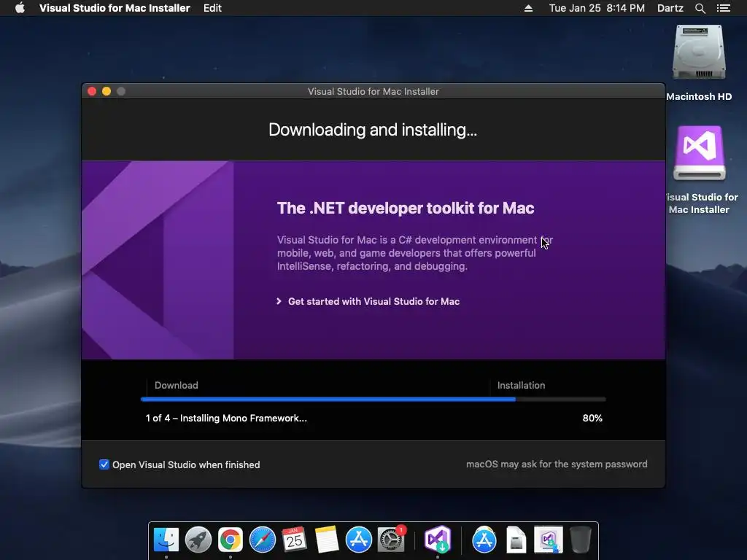Launch Google Chrome from Dock
Screen dimensions: 747x560
click(230, 540)
